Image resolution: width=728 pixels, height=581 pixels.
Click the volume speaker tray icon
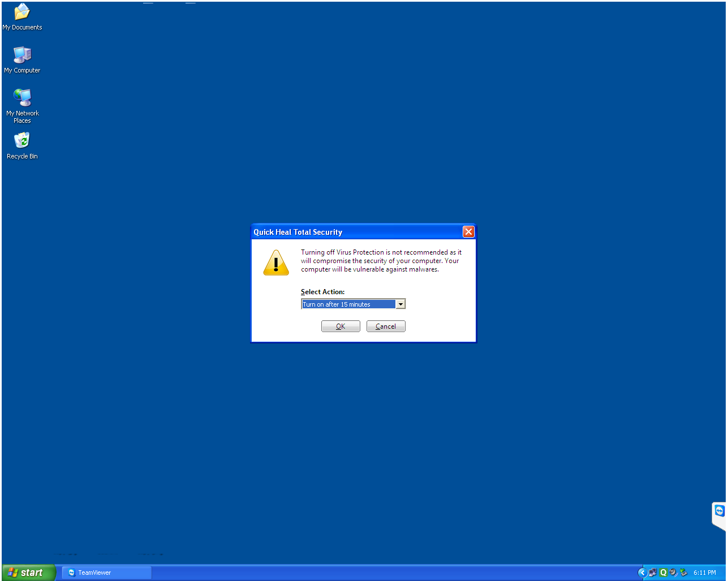point(673,573)
